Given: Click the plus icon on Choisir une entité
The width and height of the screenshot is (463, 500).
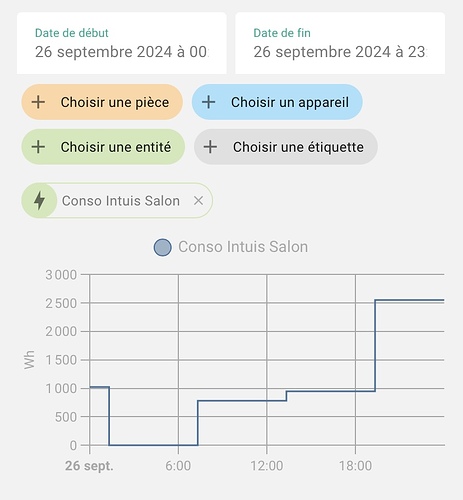Looking at the screenshot, I should 38,147.
